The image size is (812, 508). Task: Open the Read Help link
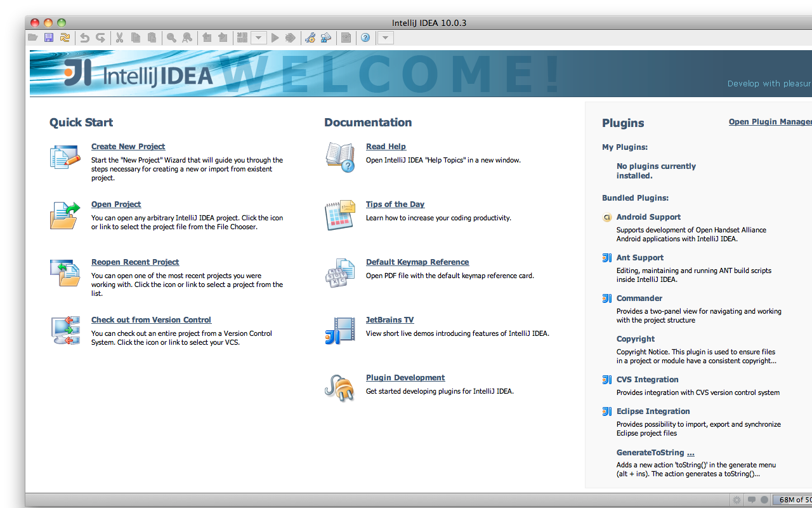click(x=386, y=147)
